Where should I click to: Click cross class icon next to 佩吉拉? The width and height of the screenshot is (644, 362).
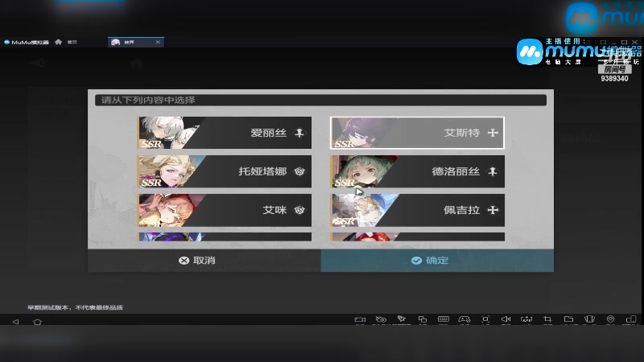(x=493, y=210)
